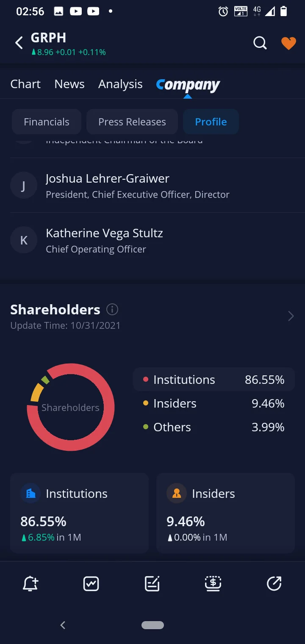The height and width of the screenshot is (644, 305).
Task: Toggle the orange heart favorite icon
Action: (288, 43)
